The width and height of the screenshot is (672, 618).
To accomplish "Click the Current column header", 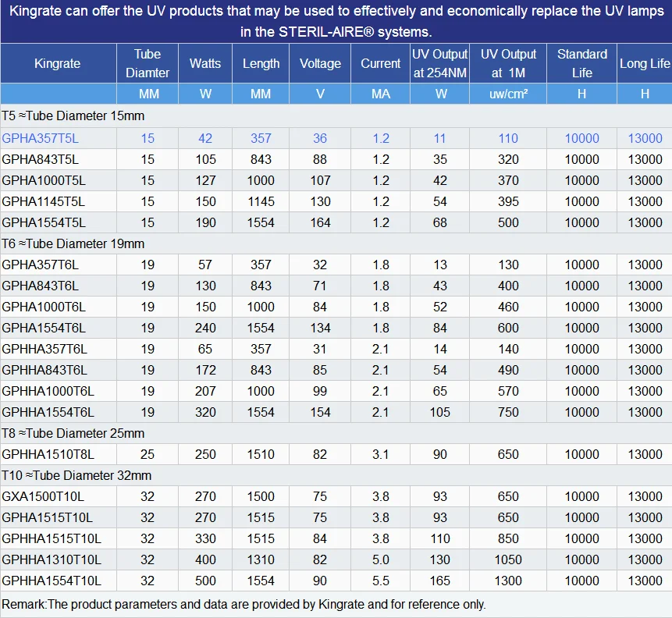I will pos(381,63).
